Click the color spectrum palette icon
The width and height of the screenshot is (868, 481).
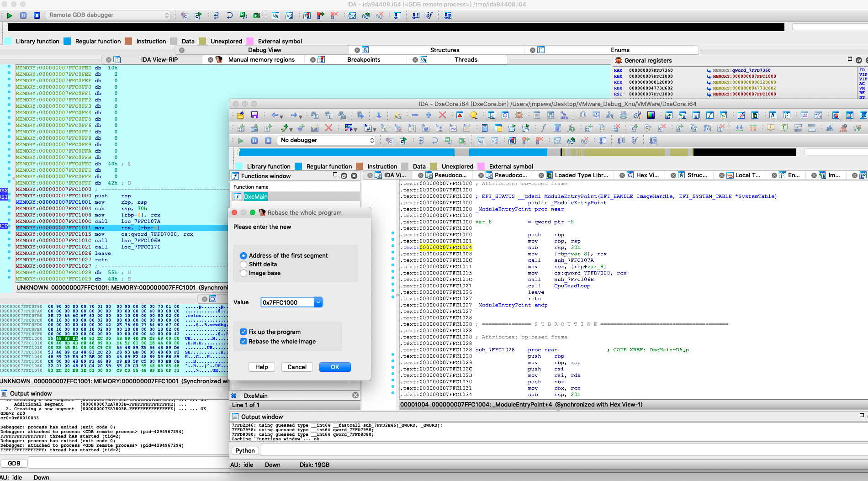[x=651, y=115]
